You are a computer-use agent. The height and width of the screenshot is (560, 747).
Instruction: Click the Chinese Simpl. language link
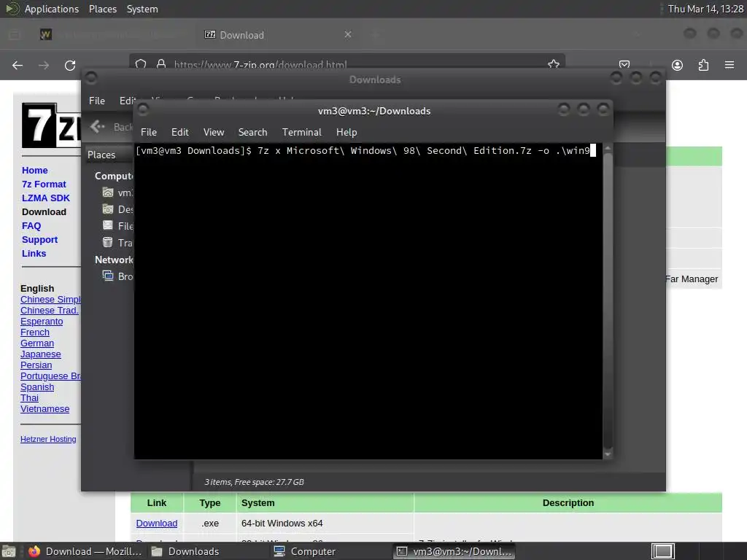coord(50,300)
